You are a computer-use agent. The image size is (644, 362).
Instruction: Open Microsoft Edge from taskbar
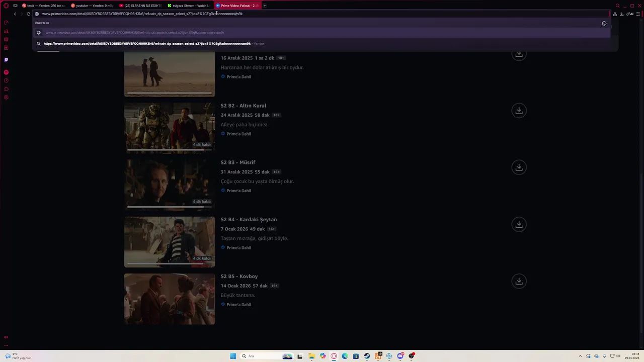[345, 356]
